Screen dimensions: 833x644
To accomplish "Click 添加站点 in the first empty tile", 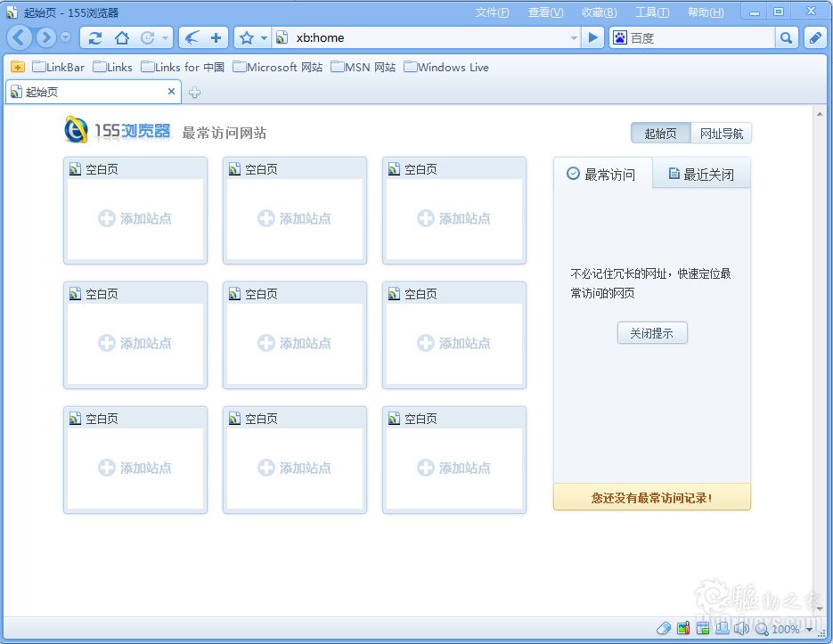I will click(135, 217).
